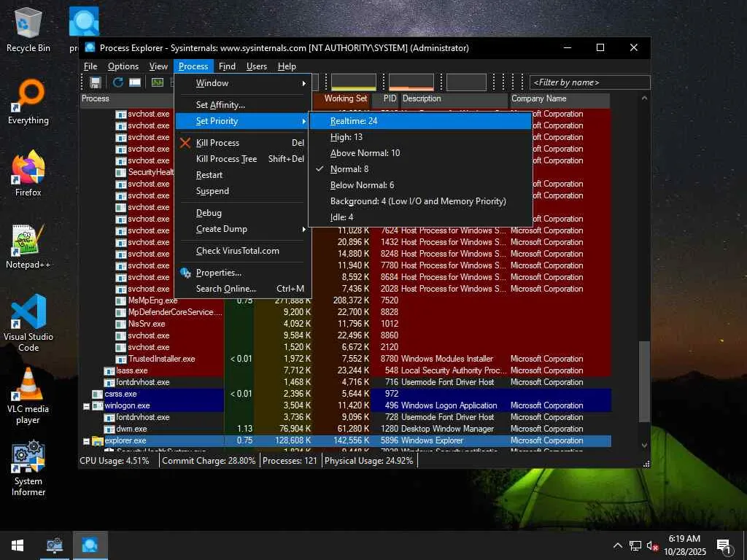Click the System Informer taskbar button
The height and width of the screenshot is (560, 747).
tap(54, 545)
